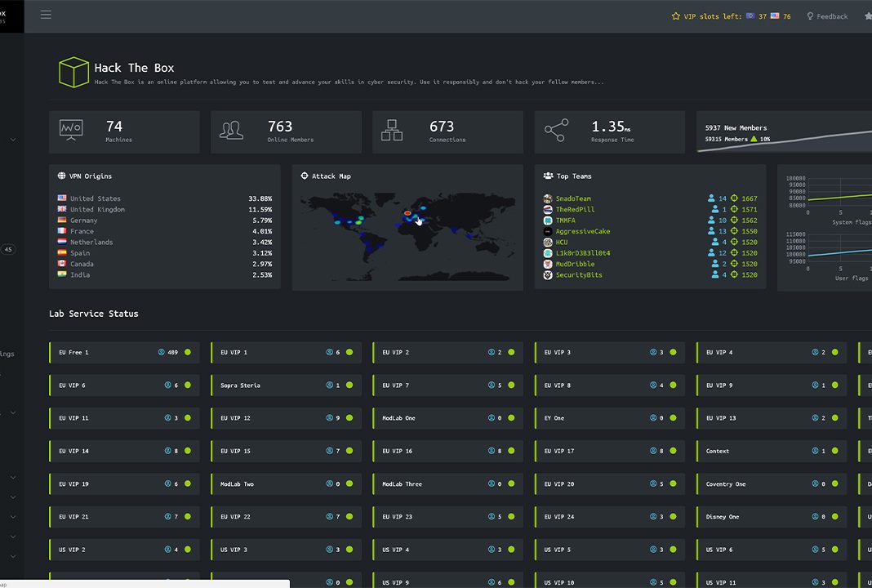Click the Hack The Box cube logo

(x=74, y=73)
